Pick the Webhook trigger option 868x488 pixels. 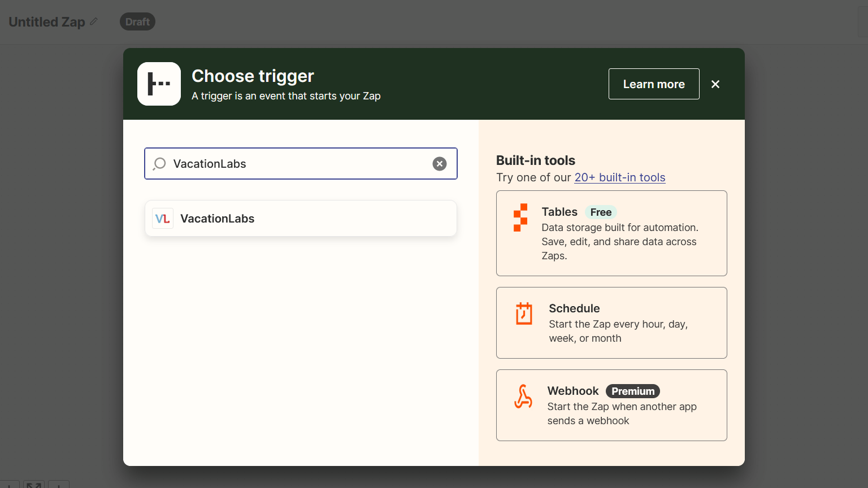tap(611, 405)
